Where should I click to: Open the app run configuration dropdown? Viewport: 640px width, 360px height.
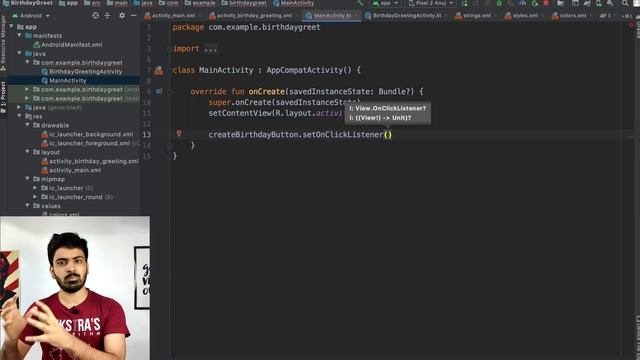click(x=385, y=3)
